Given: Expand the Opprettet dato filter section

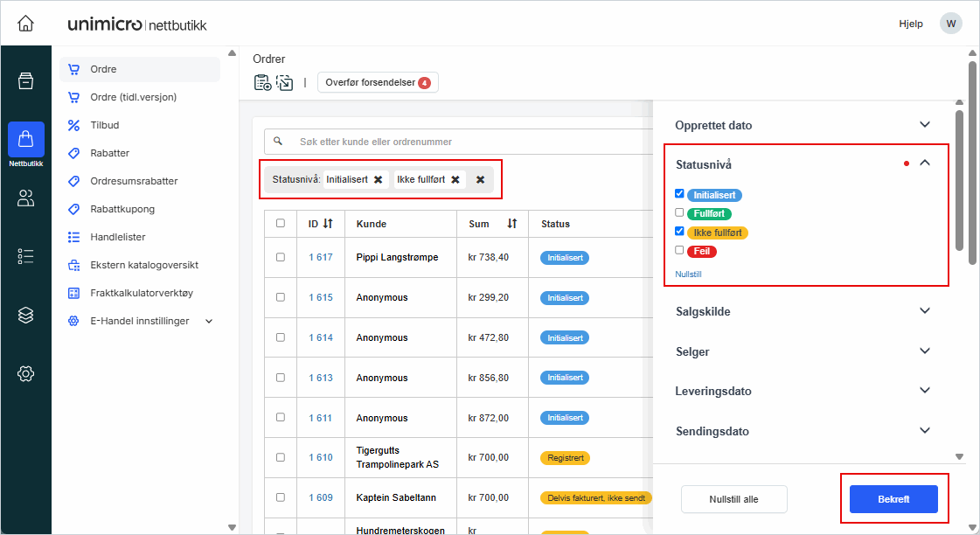Looking at the screenshot, I should click(x=925, y=125).
